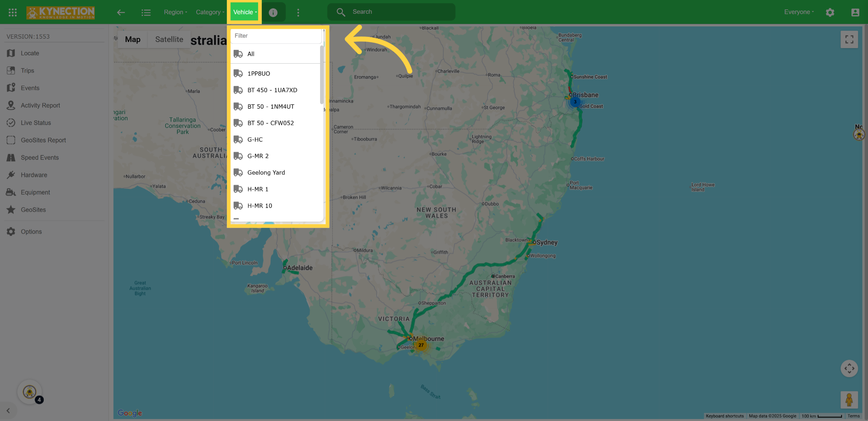
Task: Enter fullscreen map view
Action: pyautogui.click(x=849, y=39)
